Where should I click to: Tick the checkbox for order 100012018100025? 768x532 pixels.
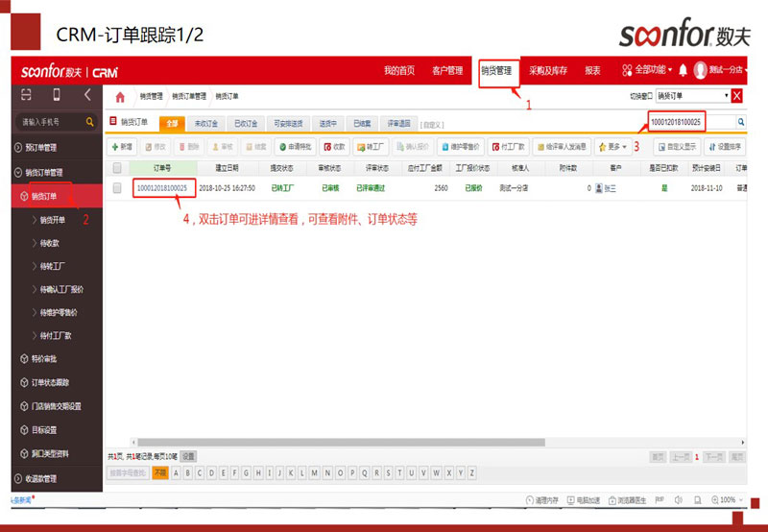click(x=117, y=188)
